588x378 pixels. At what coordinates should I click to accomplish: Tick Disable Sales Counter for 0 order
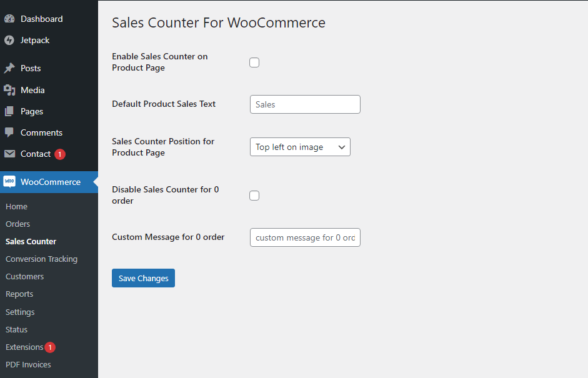click(x=254, y=196)
